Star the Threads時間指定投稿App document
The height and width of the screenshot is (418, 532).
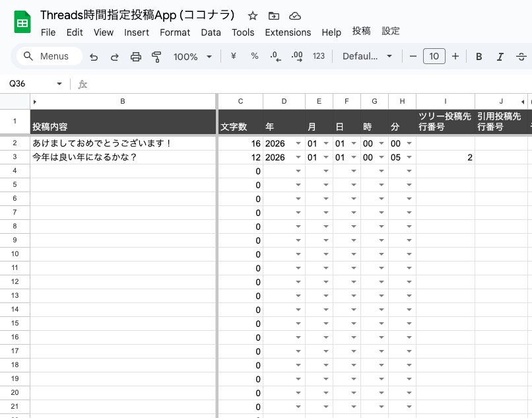pyautogui.click(x=253, y=16)
